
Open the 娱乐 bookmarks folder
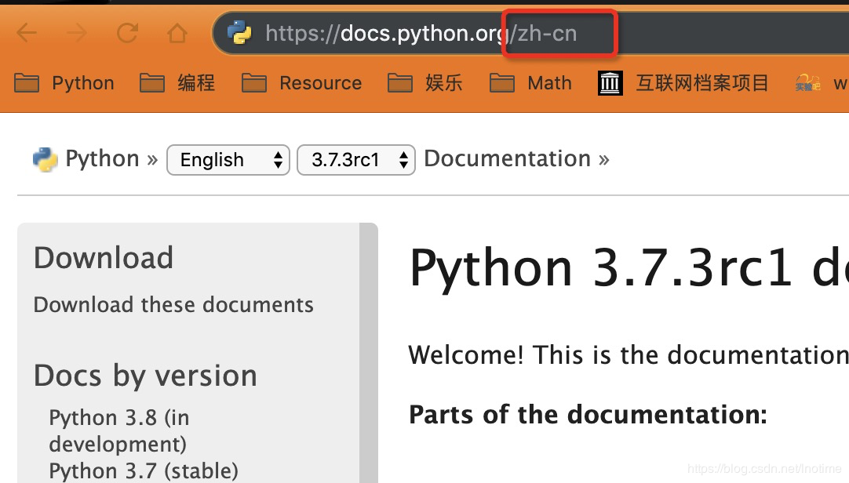pos(425,83)
